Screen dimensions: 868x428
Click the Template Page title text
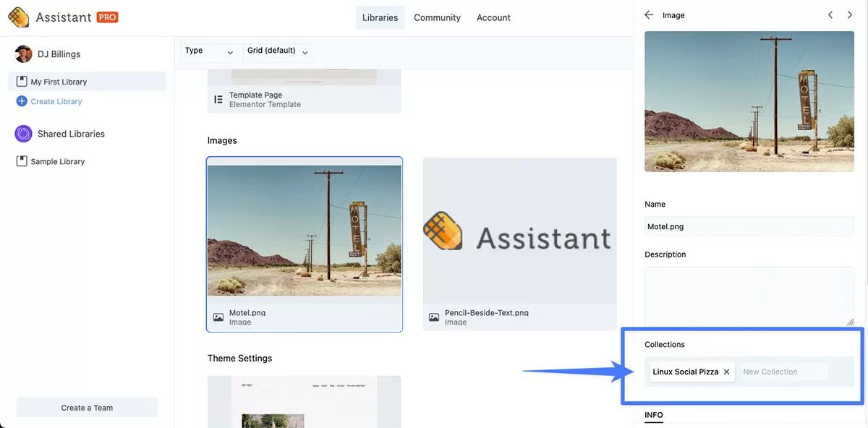[x=255, y=95]
